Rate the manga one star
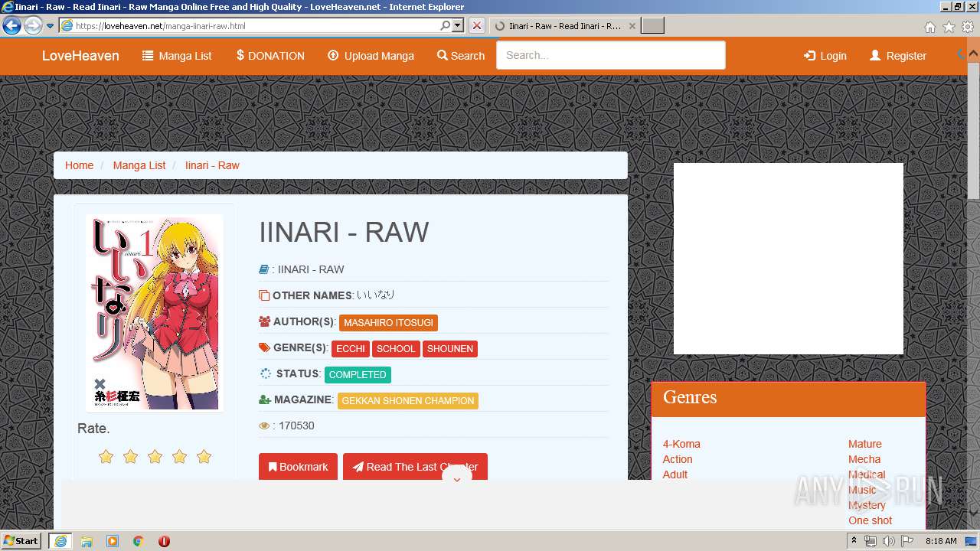The height and width of the screenshot is (551, 980). [x=106, y=457]
